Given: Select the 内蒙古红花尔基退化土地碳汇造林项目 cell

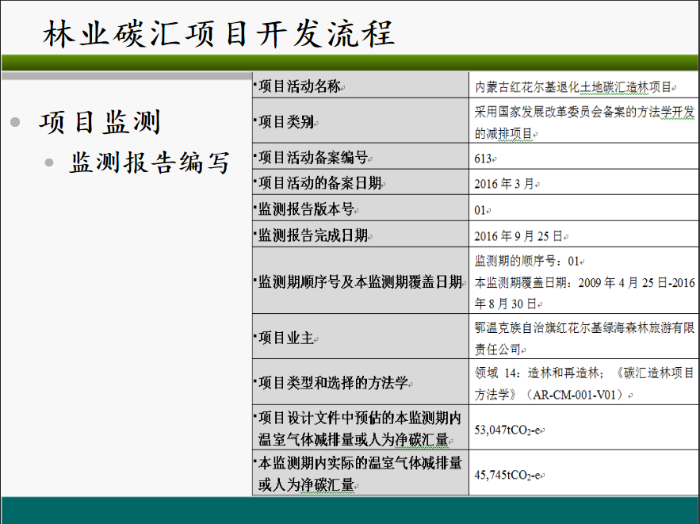Looking at the screenshot, I should [585, 86].
